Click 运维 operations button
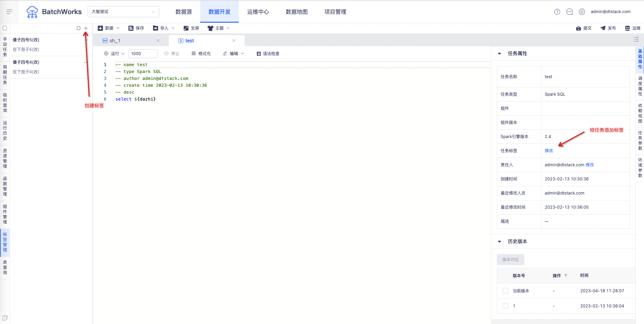Viewport: 644px width, 324px height. [x=633, y=28]
